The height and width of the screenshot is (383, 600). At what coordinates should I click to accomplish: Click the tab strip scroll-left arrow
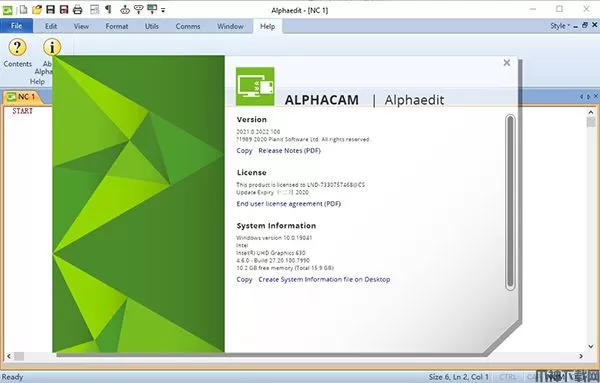(582, 97)
